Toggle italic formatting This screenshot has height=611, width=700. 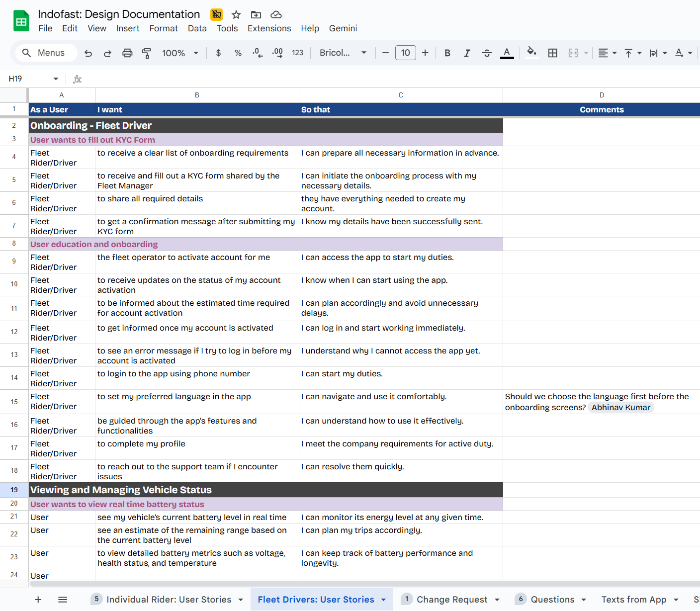(467, 53)
